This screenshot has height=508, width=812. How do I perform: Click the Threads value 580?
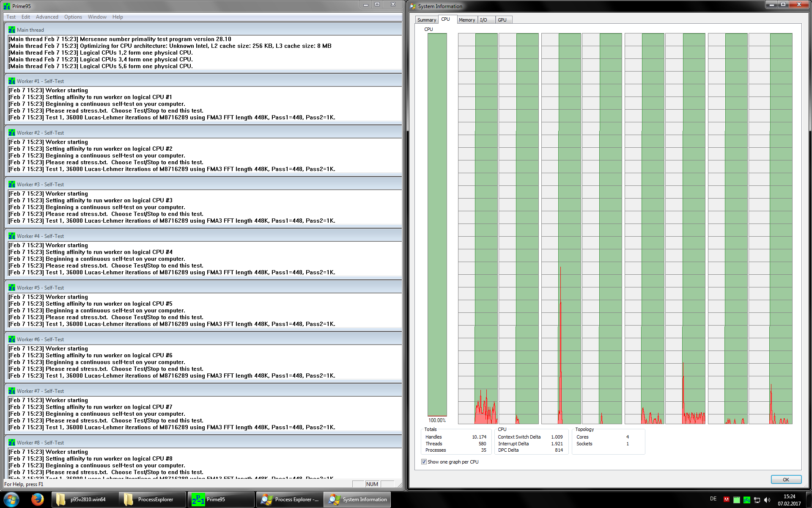point(482,444)
